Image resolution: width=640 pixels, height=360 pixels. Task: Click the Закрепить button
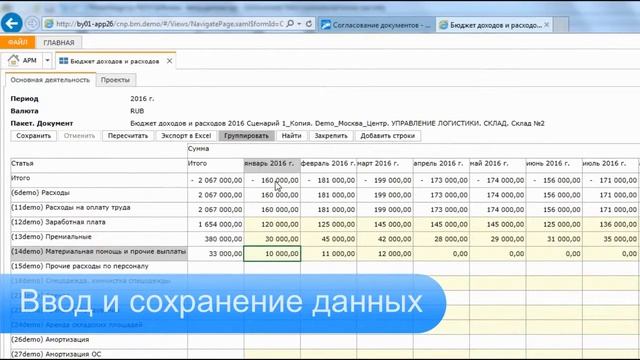click(x=331, y=136)
